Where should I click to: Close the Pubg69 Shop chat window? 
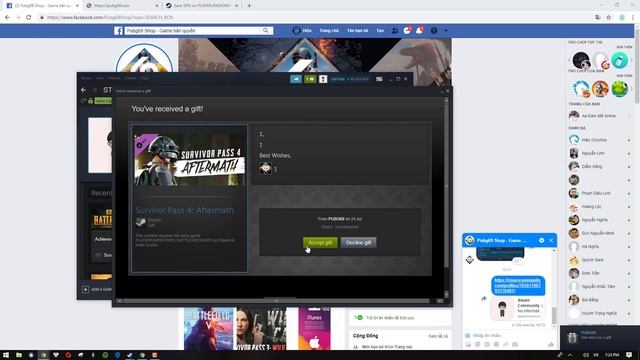coord(551,240)
